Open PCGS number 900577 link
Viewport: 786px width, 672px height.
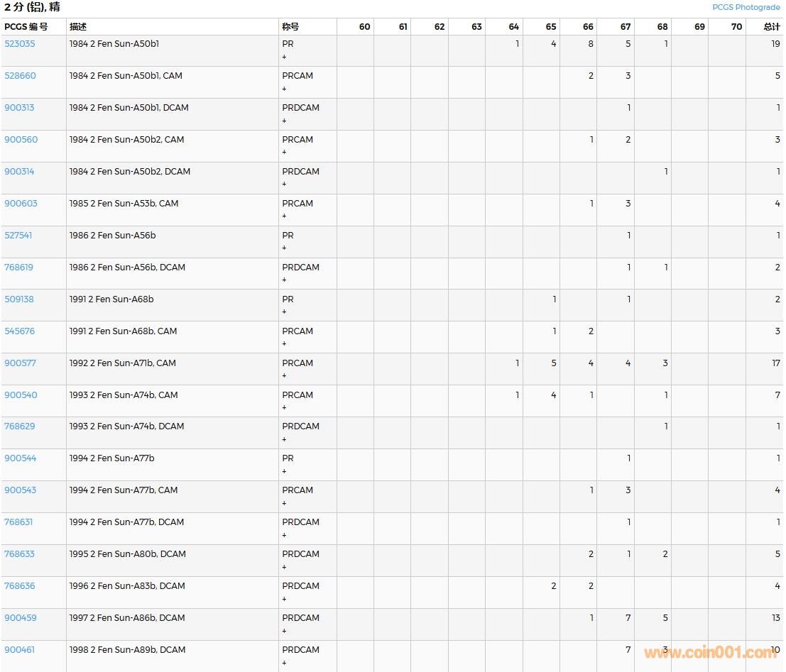(20, 363)
